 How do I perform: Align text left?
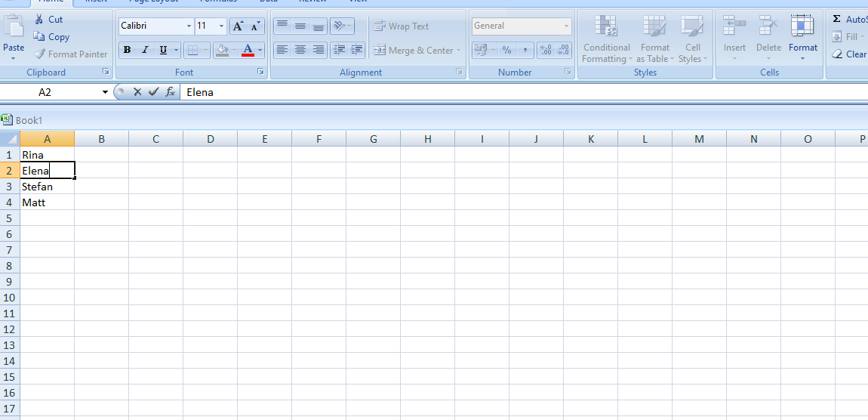tap(282, 51)
